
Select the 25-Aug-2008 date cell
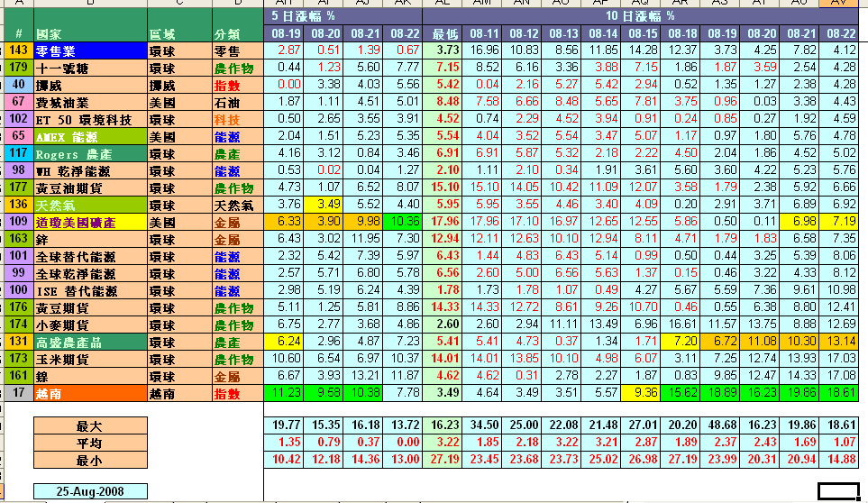(x=90, y=491)
